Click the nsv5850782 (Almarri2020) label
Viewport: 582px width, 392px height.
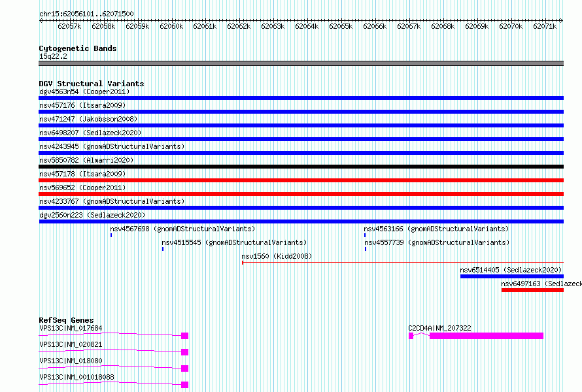pos(86,160)
